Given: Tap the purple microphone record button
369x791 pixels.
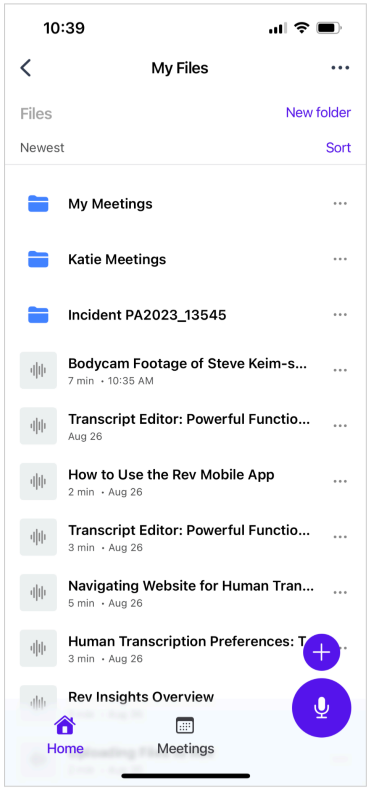Looking at the screenshot, I should [321, 708].
